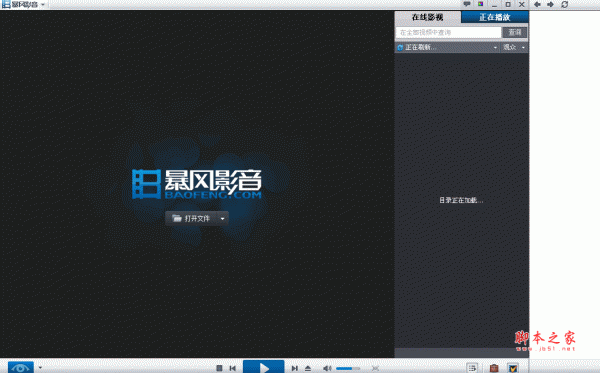Go back using the left arrow icon
Viewport: 600px width, 373px height.
pyautogui.click(x=537, y=4)
